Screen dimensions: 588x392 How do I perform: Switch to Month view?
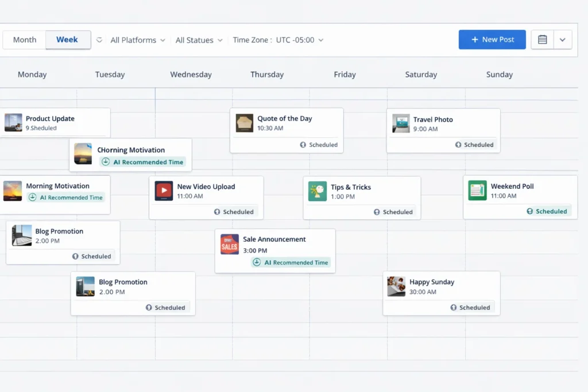(24, 40)
